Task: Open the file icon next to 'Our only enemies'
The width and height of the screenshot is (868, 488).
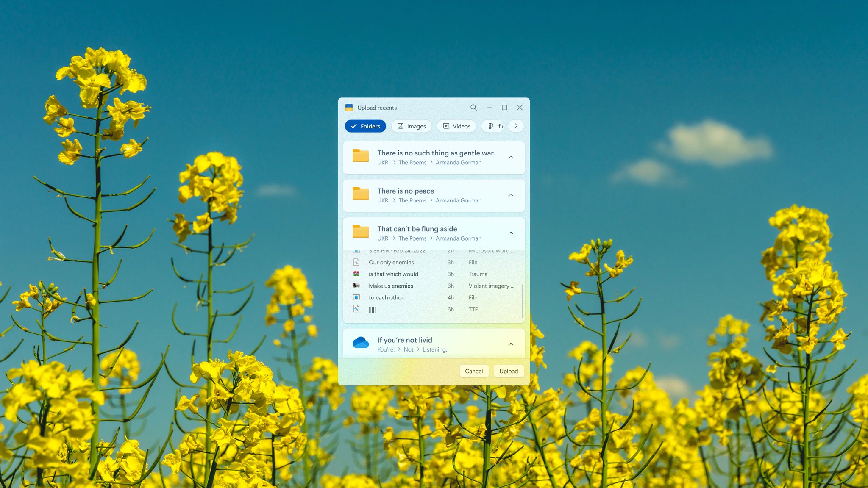Action: (x=356, y=262)
